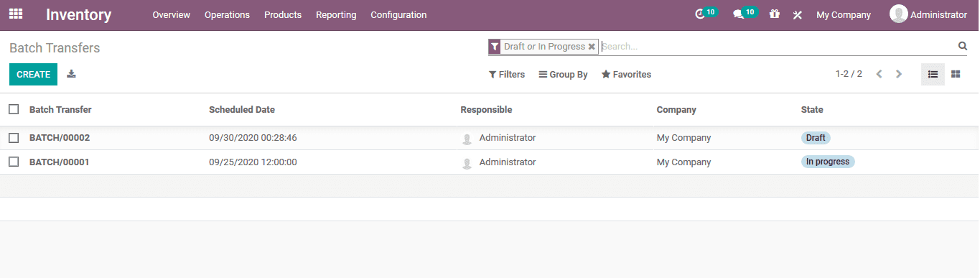Sort by State column header

tap(812, 110)
